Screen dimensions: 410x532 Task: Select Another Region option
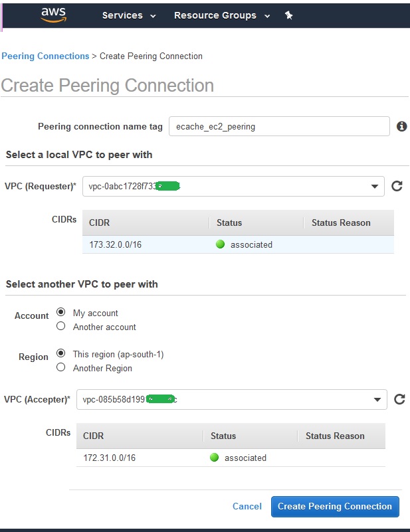60,367
